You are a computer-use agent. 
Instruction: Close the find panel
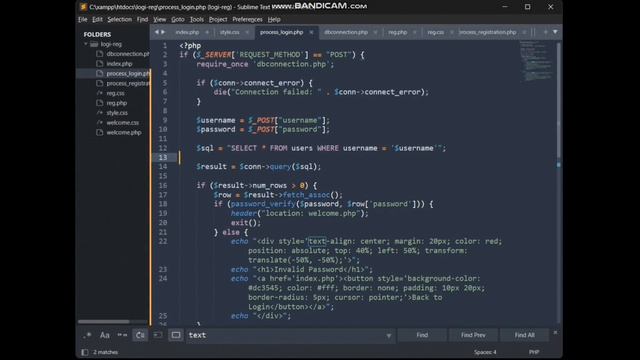tap(555, 333)
